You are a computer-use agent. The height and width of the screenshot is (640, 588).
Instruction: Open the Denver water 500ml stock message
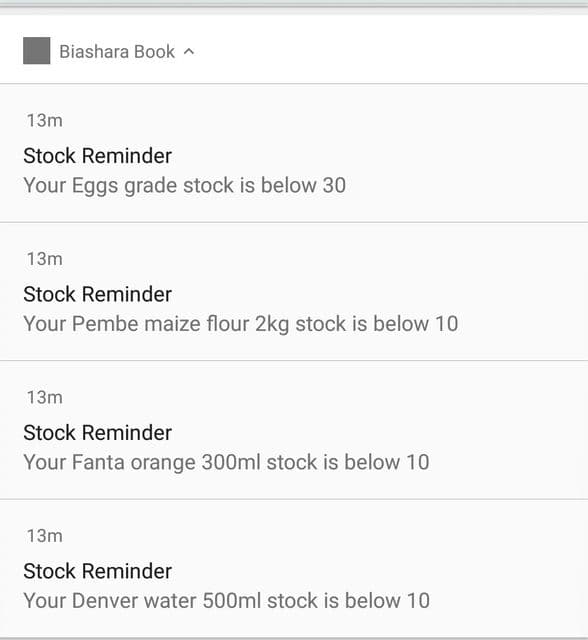pyautogui.click(x=226, y=601)
